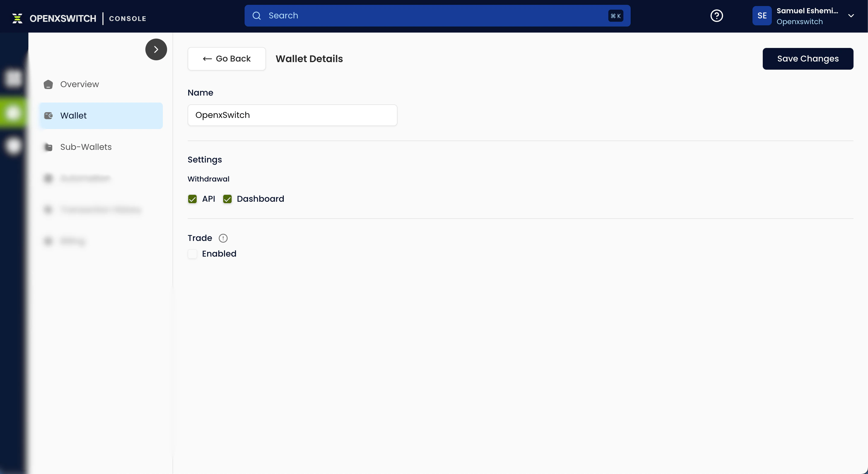Click the Settings section heading

click(205, 160)
